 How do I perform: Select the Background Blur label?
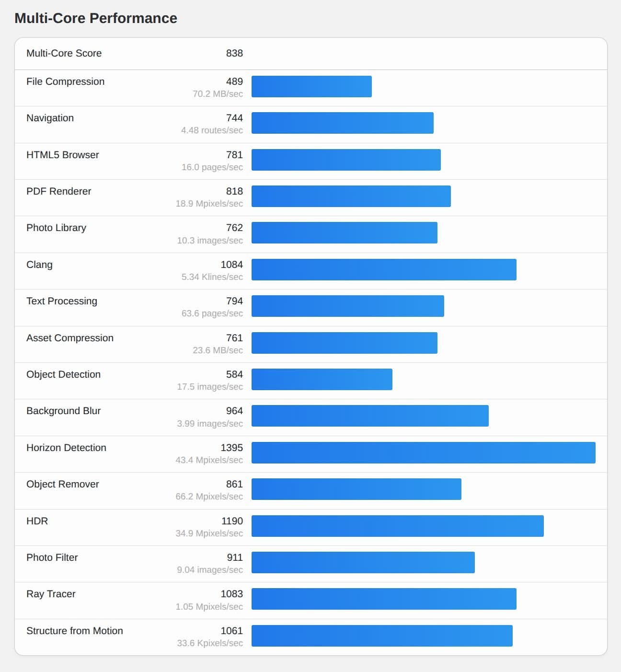[63, 411]
